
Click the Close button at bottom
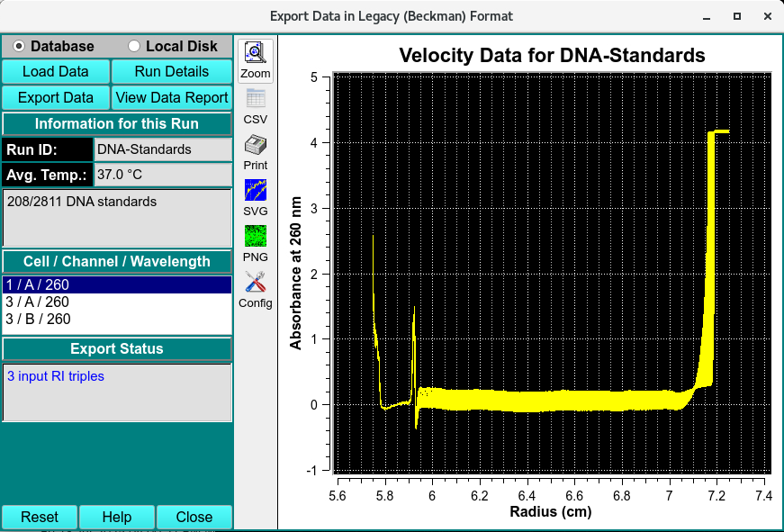point(194,518)
